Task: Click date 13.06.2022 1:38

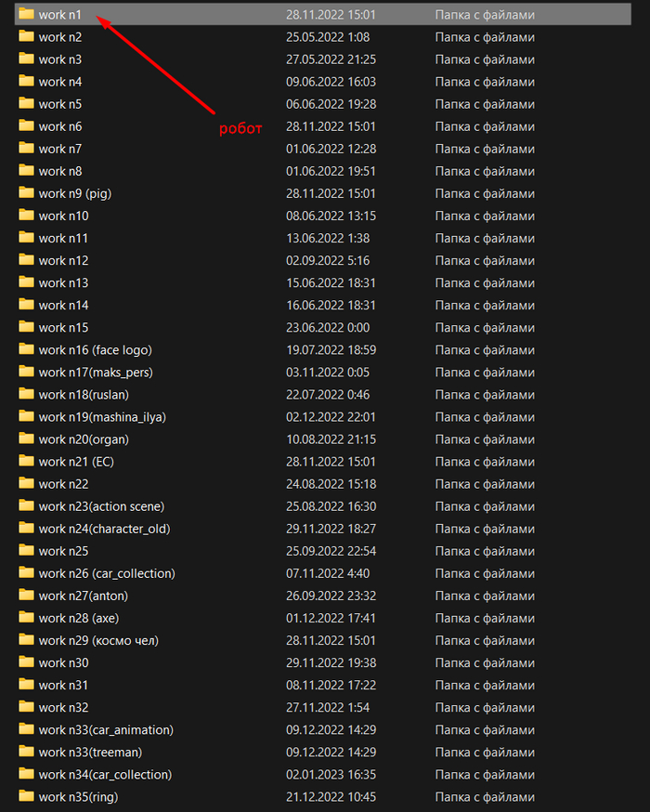Action: click(x=328, y=238)
